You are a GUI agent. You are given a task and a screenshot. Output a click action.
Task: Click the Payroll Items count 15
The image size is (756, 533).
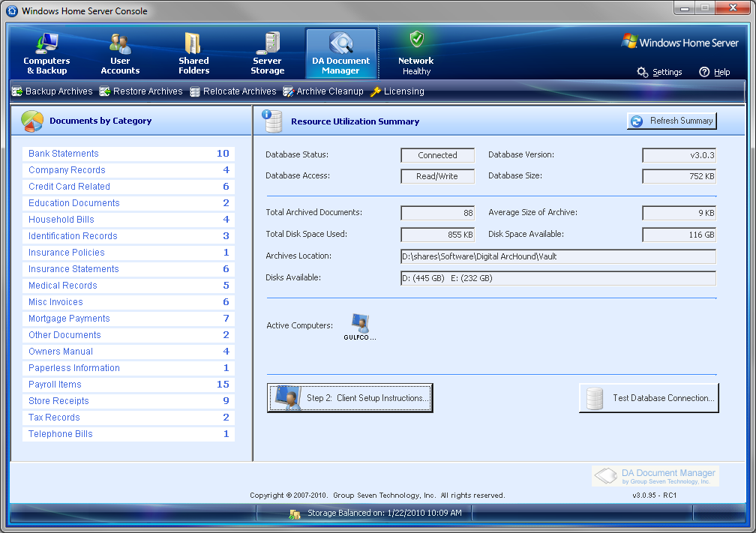(223, 385)
